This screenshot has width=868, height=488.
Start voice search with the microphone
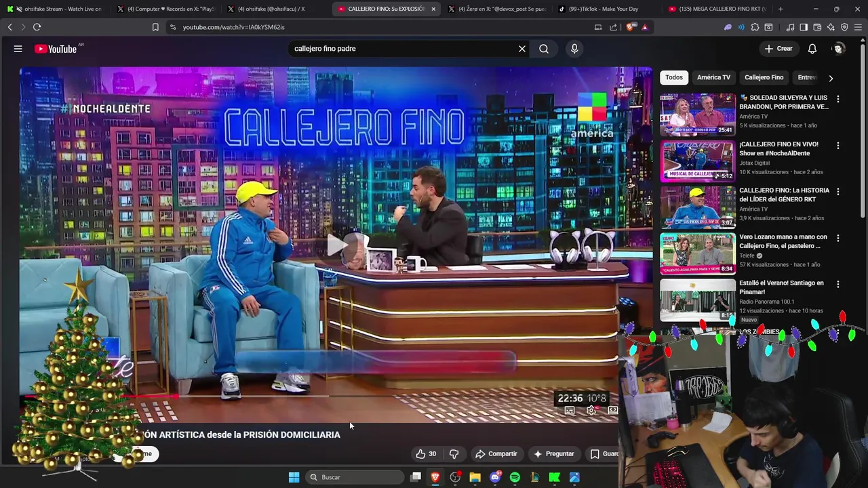(574, 49)
